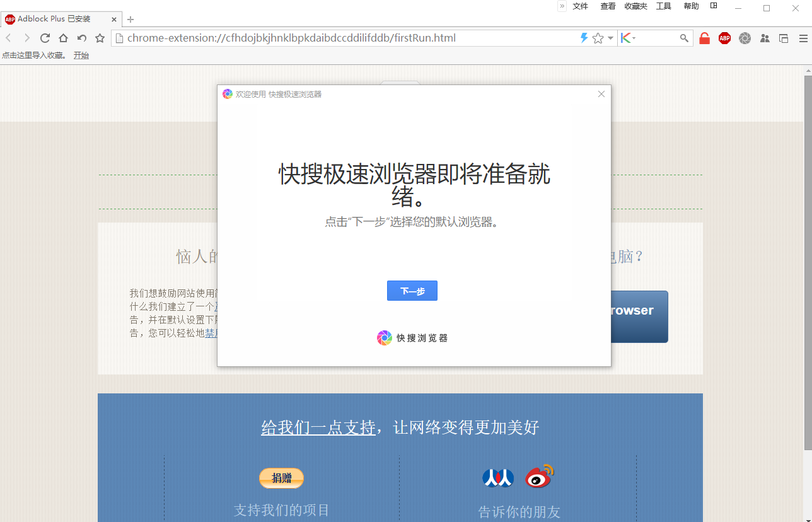
Task: Click the orange 捐赠 donate button
Action: (281, 478)
